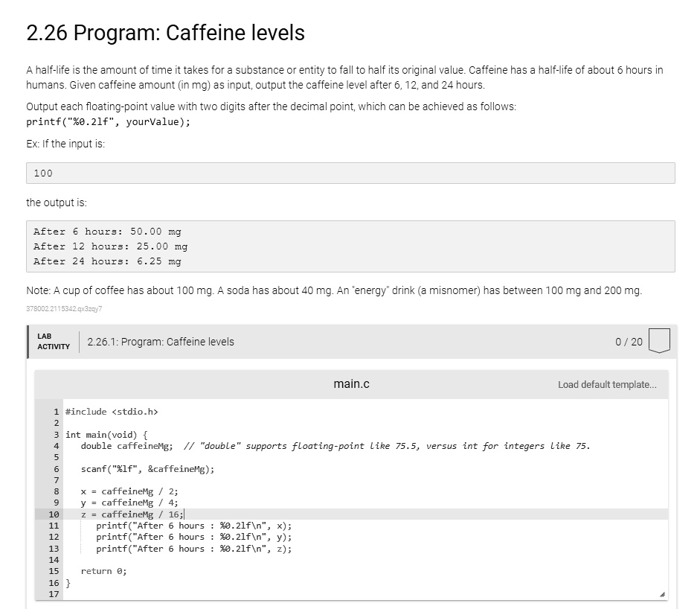700x609 pixels.
Task: Click line number 17 at editor bottom
Action: [54, 594]
